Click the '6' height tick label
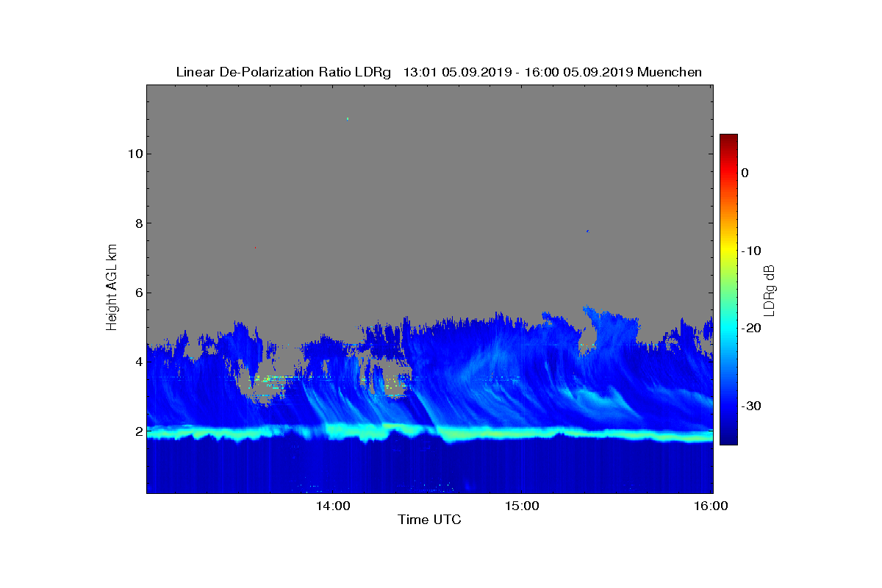Image resolution: width=882 pixels, height=588 pixels. point(137,293)
